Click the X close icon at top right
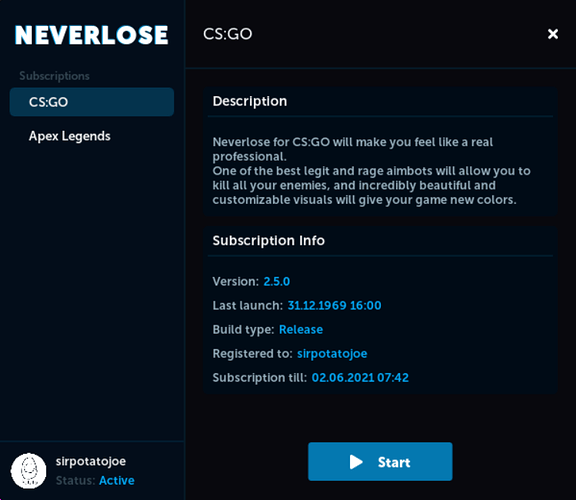This screenshot has width=576, height=500. coord(552,34)
